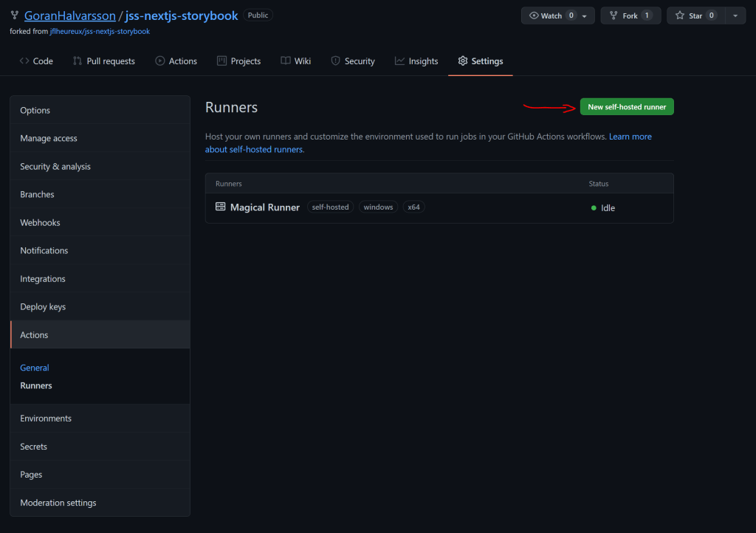756x533 pixels.
Task: Click the Security shield icon
Action: pyautogui.click(x=335, y=61)
